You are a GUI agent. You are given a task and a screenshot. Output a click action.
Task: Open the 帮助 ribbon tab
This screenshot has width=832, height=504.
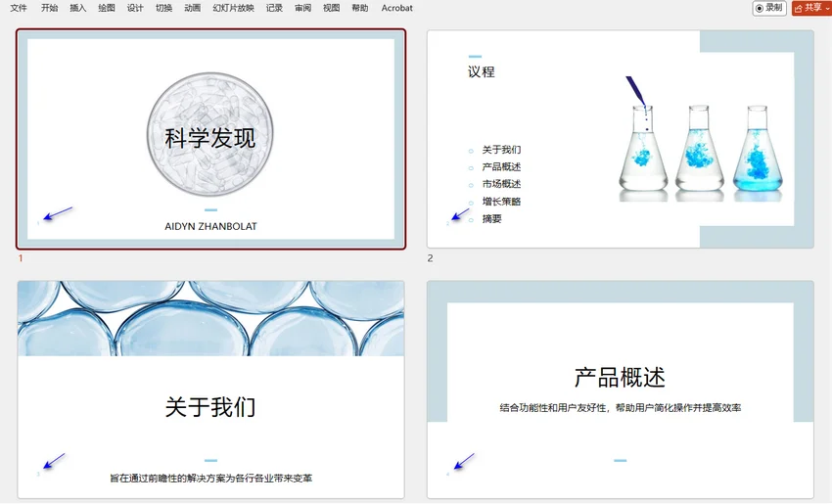tap(360, 8)
